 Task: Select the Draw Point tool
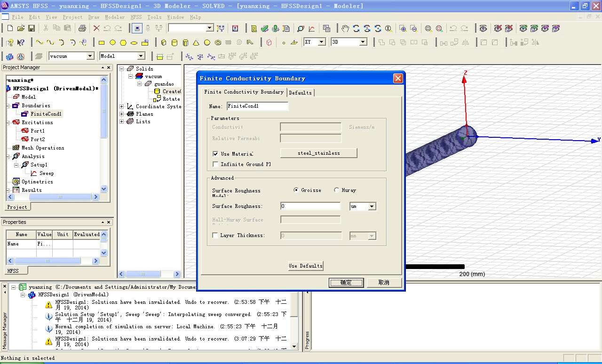284,42
